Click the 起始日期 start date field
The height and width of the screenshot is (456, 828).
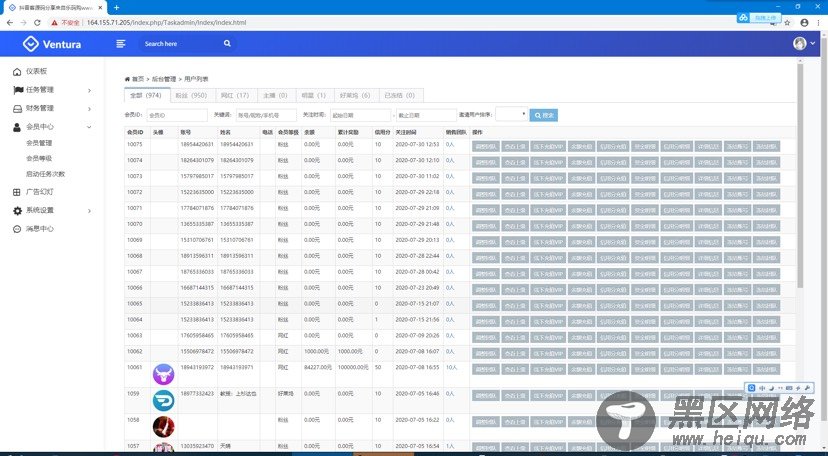361,115
